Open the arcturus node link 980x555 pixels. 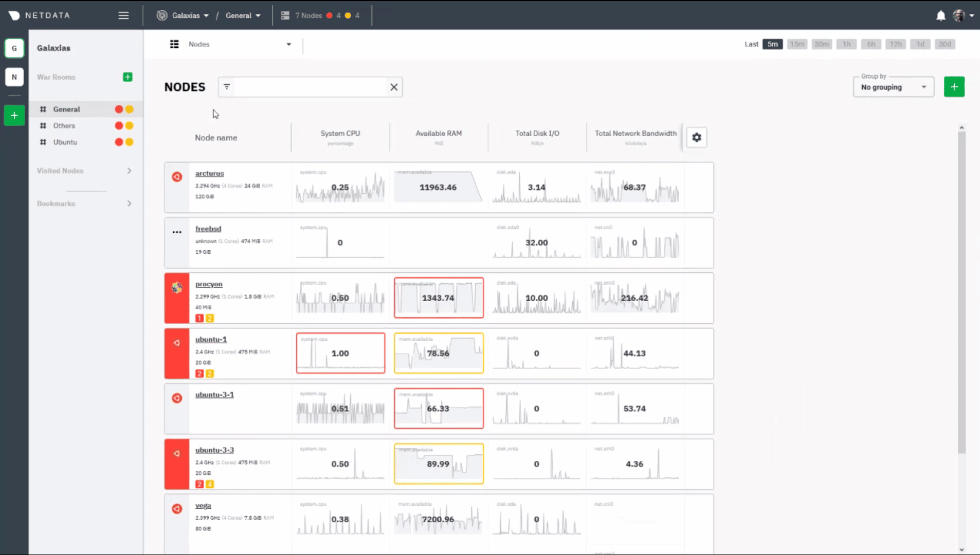click(209, 174)
